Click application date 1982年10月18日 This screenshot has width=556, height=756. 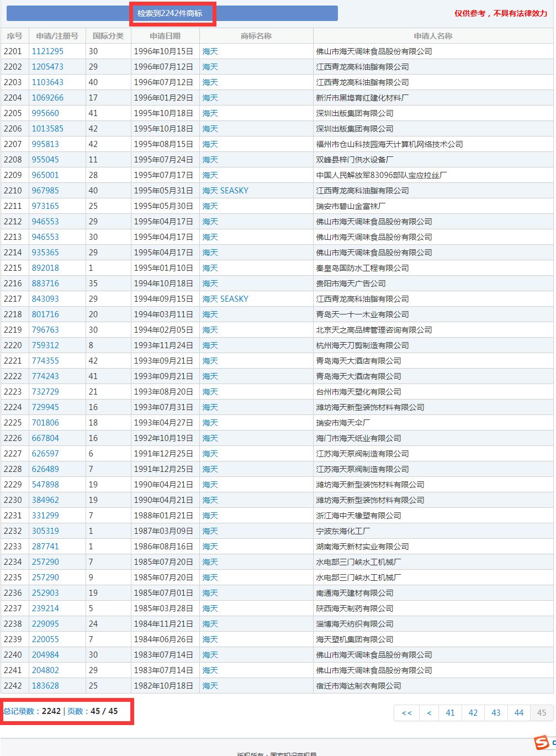(x=163, y=686)
